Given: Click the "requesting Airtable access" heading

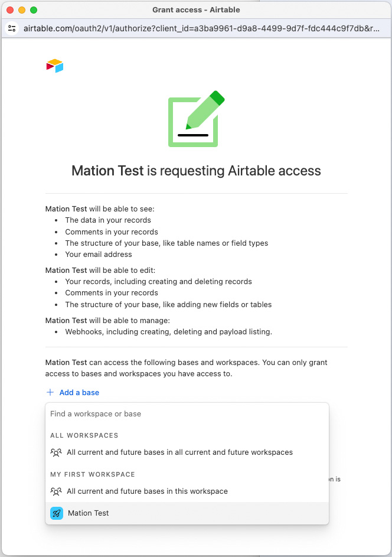Looking at the screenshot, I should coord(196,171).
